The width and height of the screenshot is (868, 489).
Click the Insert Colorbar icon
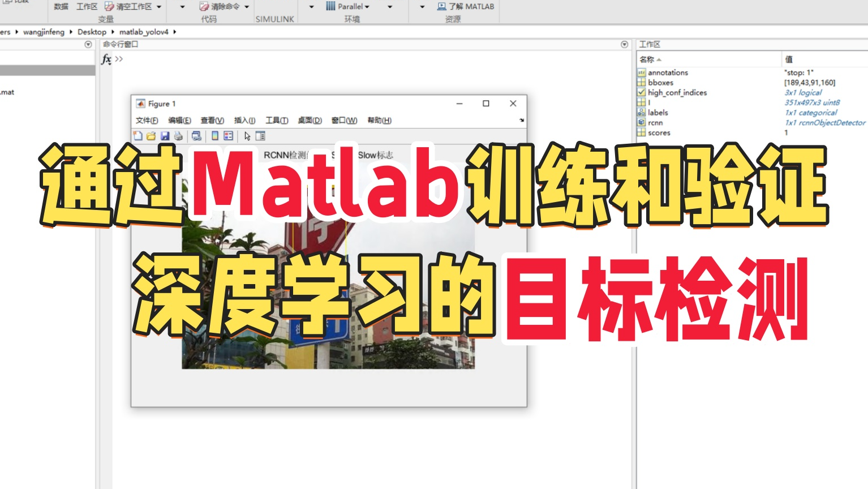click(215, 136)
